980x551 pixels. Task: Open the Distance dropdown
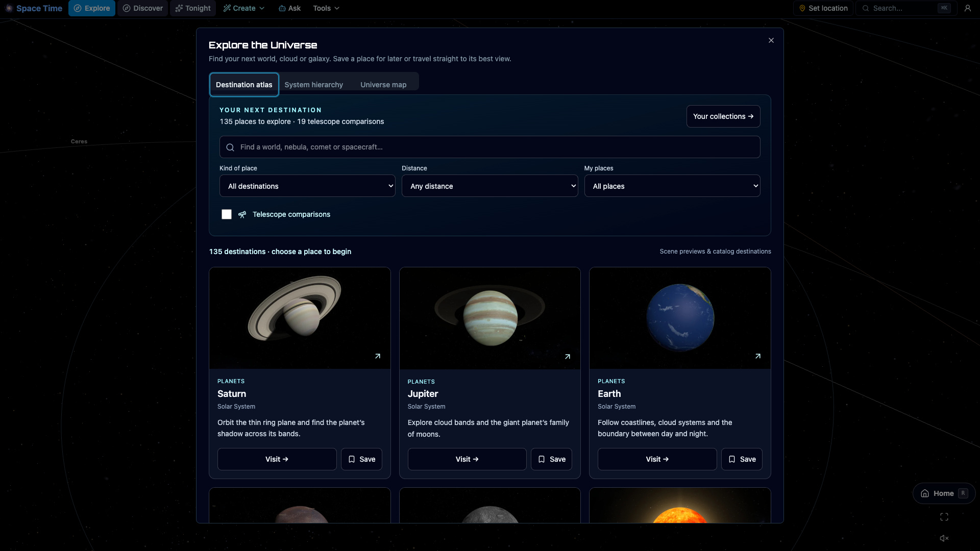point(489,186)
